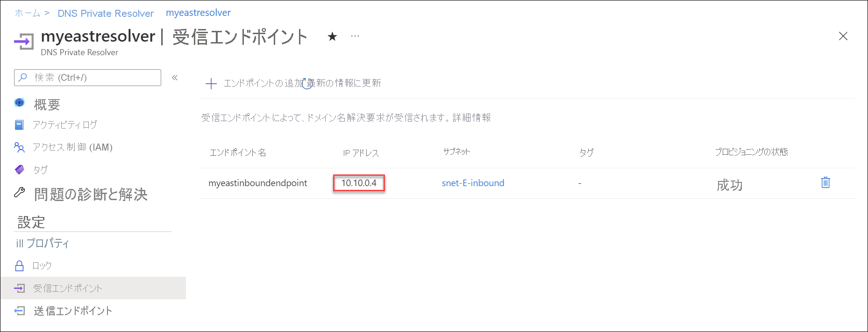Open ロック menu item

42,266
